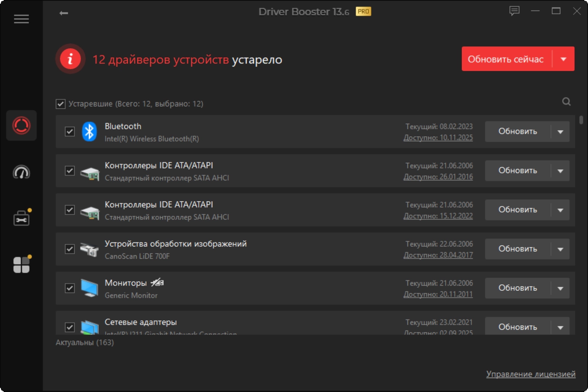The image size is (588, 392).
Task: Click the search magnifier icon
Action: pyautogui.click(x=566, y=102)
